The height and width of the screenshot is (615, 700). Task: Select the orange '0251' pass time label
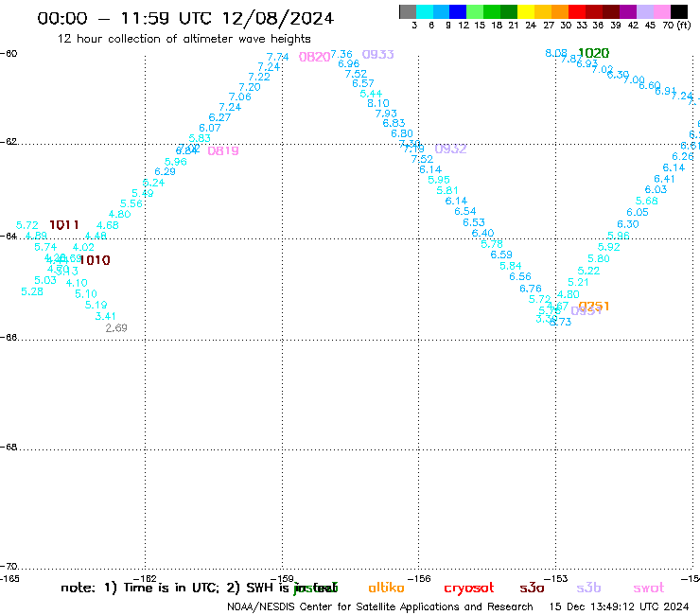[594, 307]
